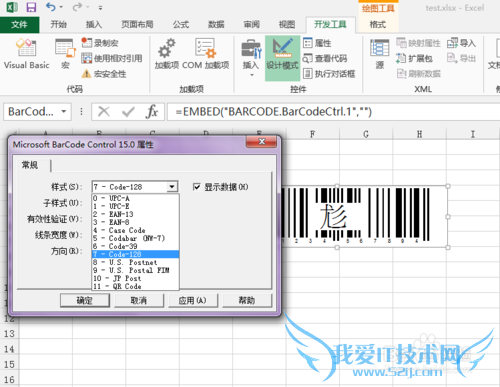
Task: Open the Macros (宏) dialog
Action: [x=65, y=54]
